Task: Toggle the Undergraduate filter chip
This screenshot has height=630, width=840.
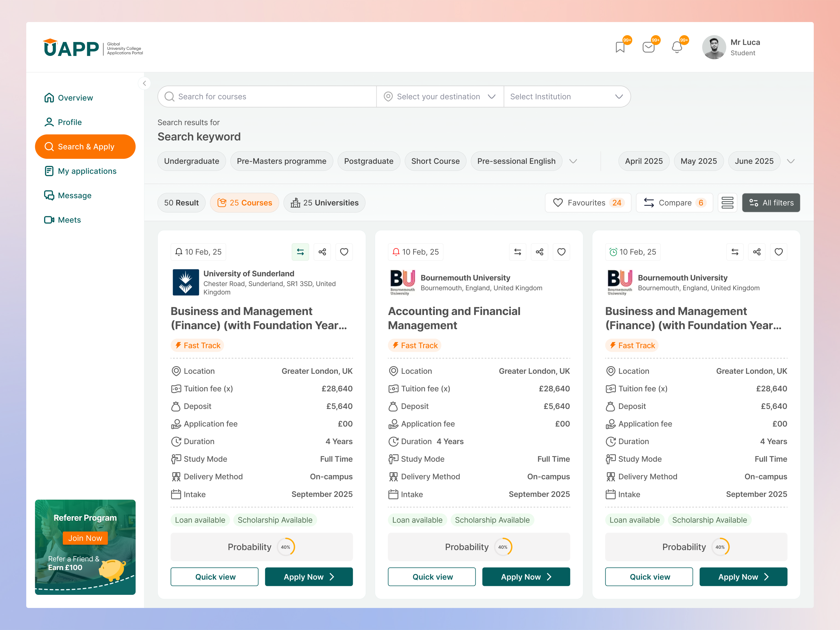Action: (x=191, y=161)
